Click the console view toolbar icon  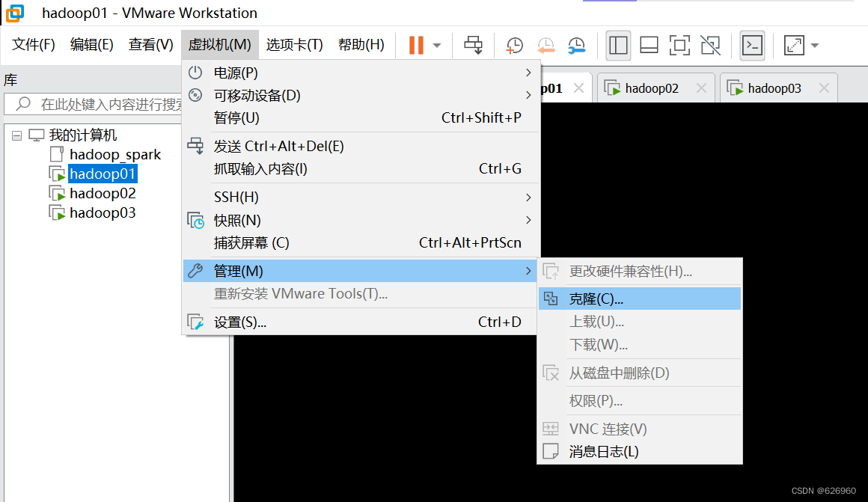pyautogui.click(x=752, y=46)
